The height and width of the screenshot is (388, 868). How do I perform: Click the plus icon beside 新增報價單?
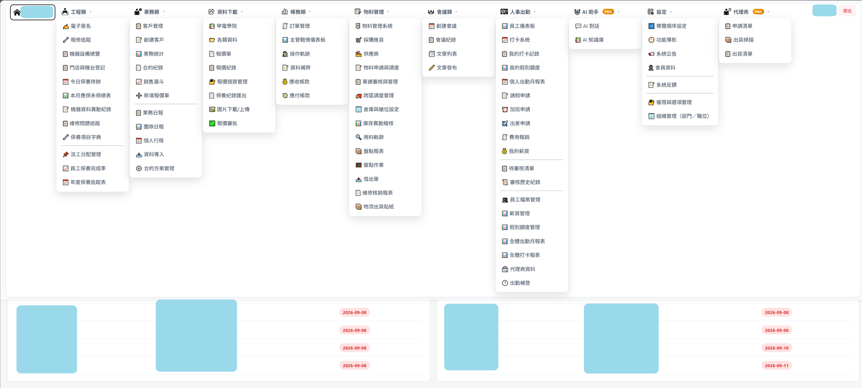(139, 96)
